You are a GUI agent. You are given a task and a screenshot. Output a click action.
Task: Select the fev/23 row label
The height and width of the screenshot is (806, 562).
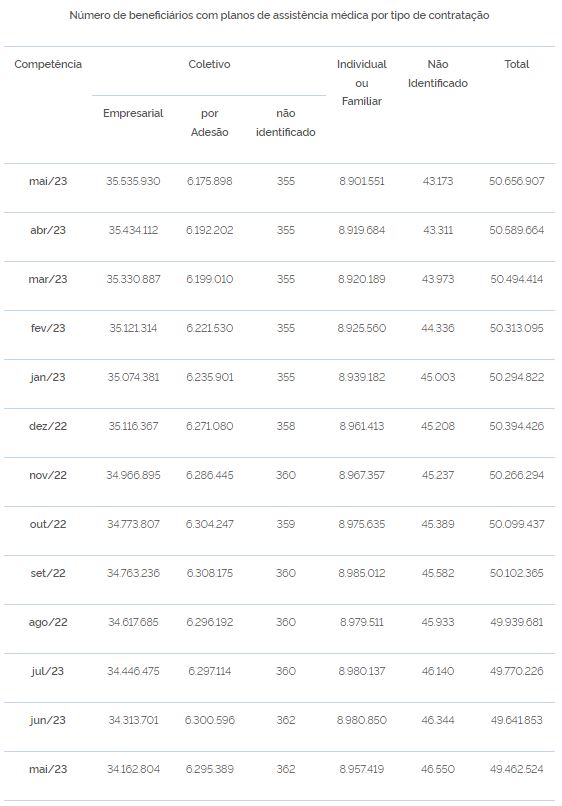point(48,328)
